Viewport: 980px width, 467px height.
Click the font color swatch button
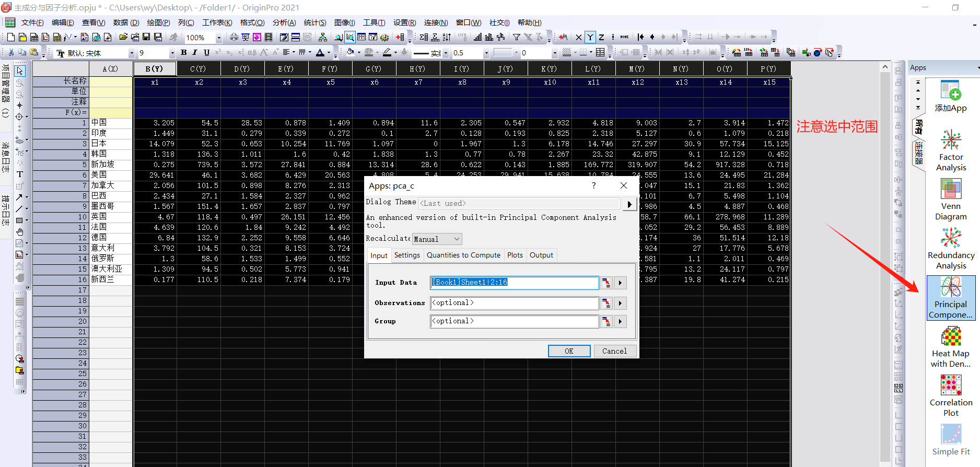pos(320,53)
